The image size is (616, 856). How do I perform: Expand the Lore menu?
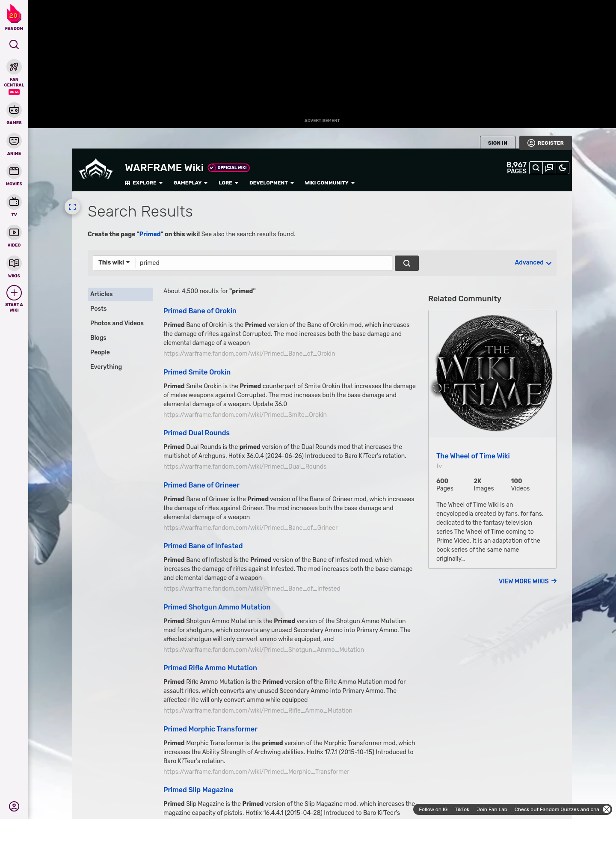coord(228,183)
